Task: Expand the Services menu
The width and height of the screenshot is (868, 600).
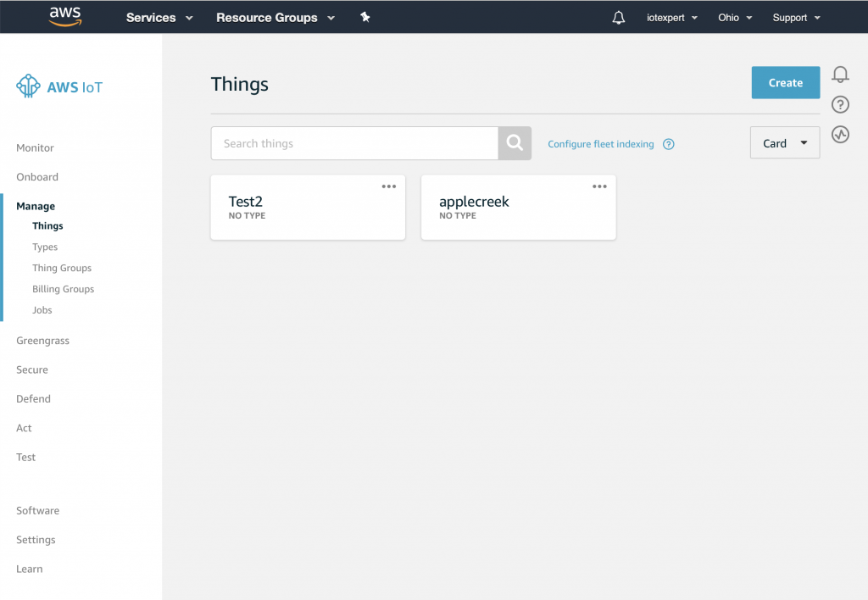Action: click(159, 18)
